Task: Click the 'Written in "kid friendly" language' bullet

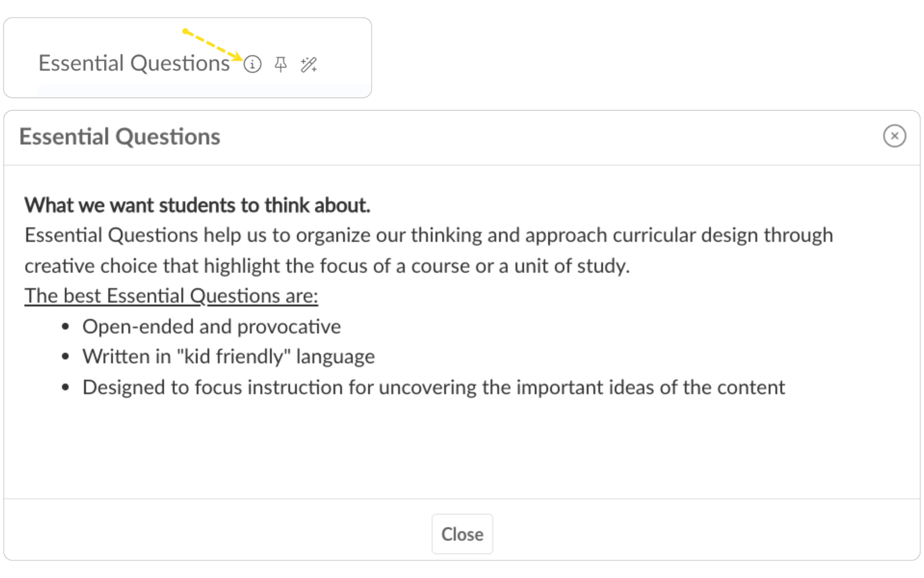Action: (229, 357)
